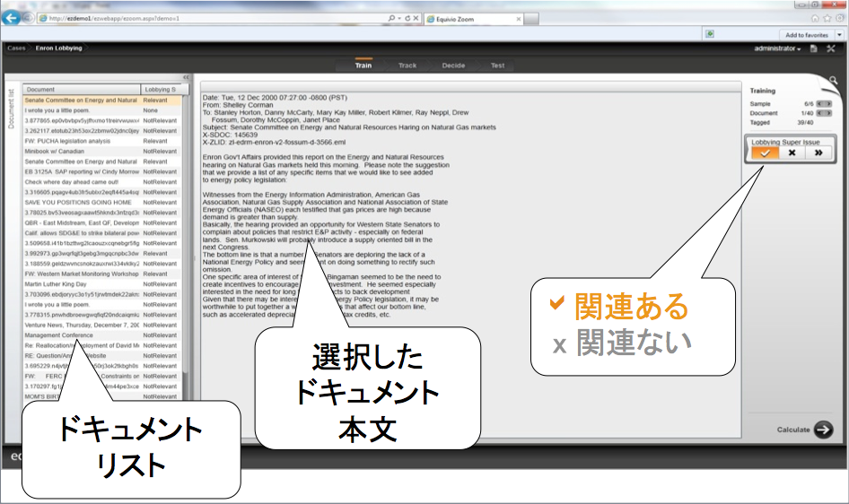The image size is (849, 504).
Task: Click the Calculate arrow button
Action: [x=823, y=430]
